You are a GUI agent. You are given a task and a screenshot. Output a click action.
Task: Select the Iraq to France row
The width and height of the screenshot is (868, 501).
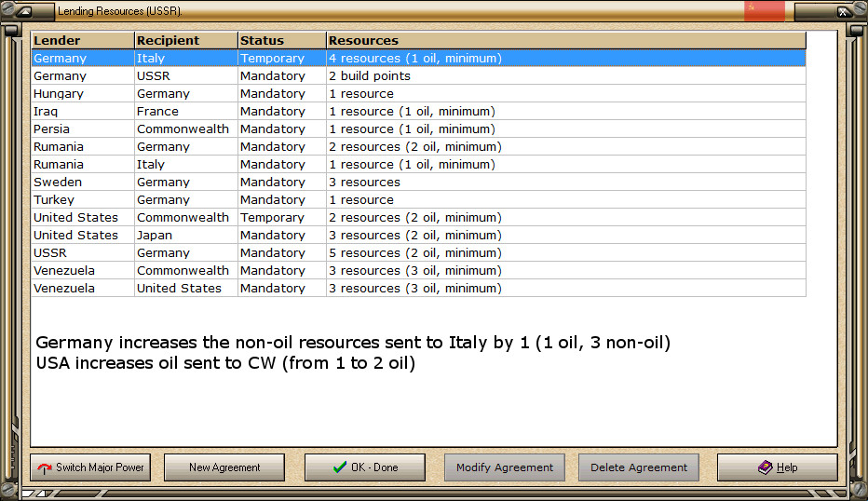pyautogui.click(x=418, y=111)
